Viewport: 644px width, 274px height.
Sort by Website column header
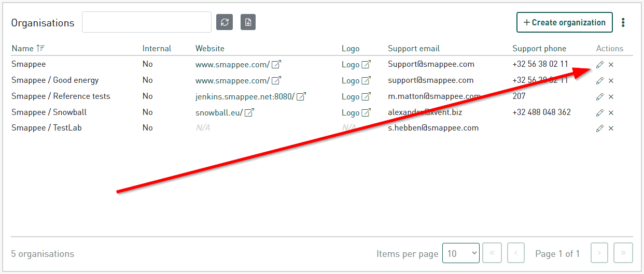pyautogui.click(x=210, y=48)
